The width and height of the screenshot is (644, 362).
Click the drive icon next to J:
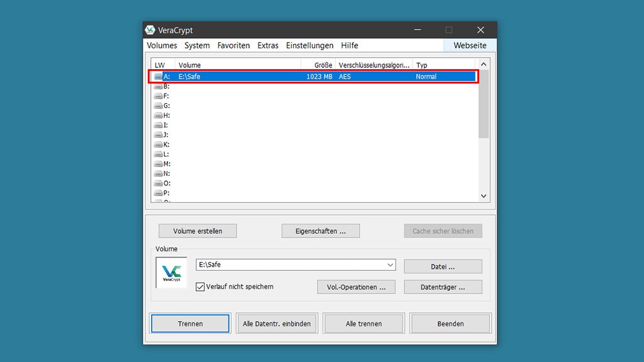point(157,134)
